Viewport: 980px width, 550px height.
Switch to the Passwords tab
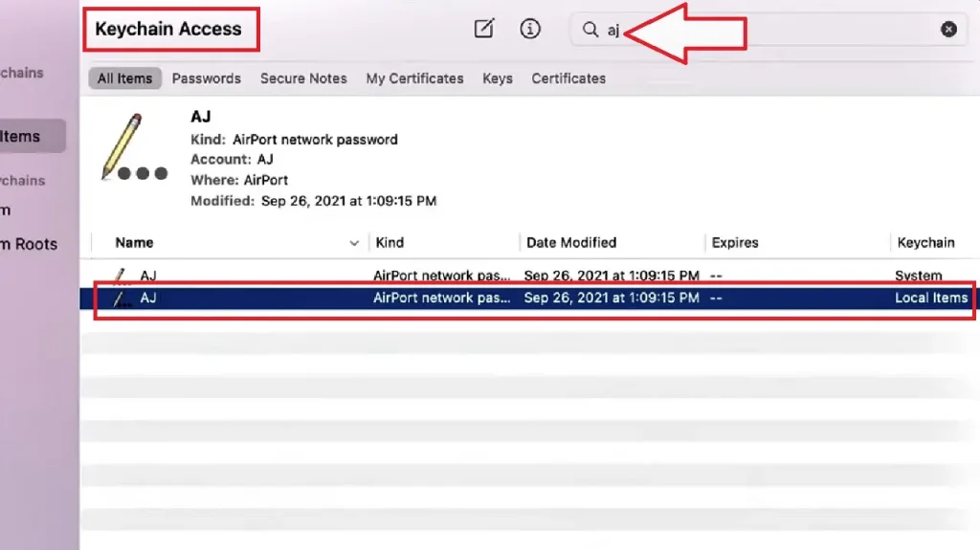point(207,78)
